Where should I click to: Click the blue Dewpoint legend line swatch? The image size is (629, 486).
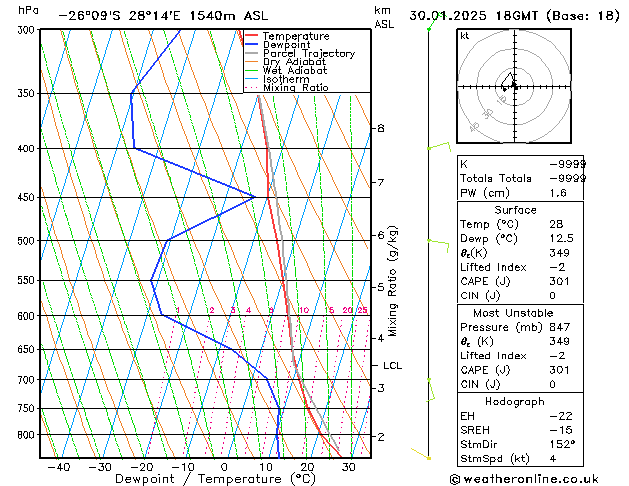(252, 44)
